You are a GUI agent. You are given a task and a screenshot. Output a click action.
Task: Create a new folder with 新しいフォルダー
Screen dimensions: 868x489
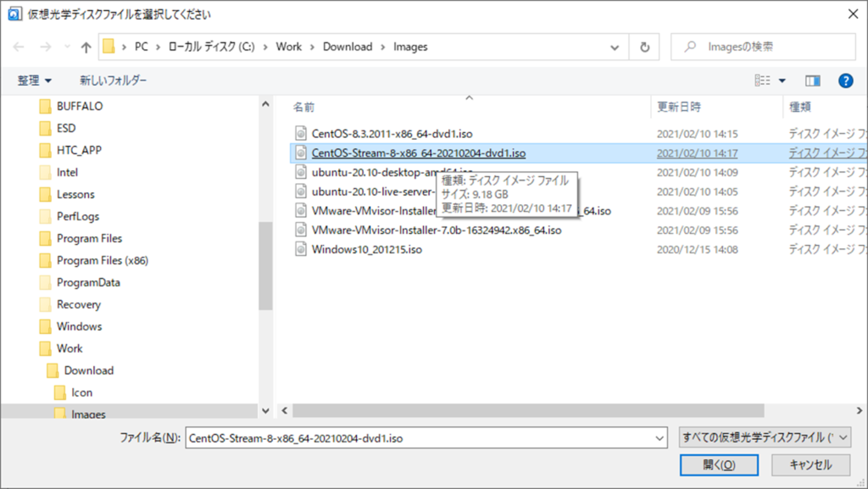pos(113,81)
